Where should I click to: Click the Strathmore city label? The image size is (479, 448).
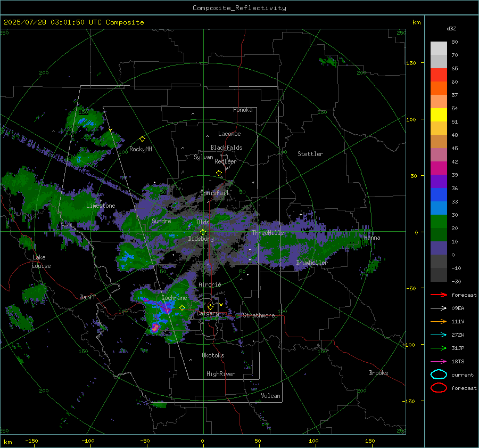(259, 315)
